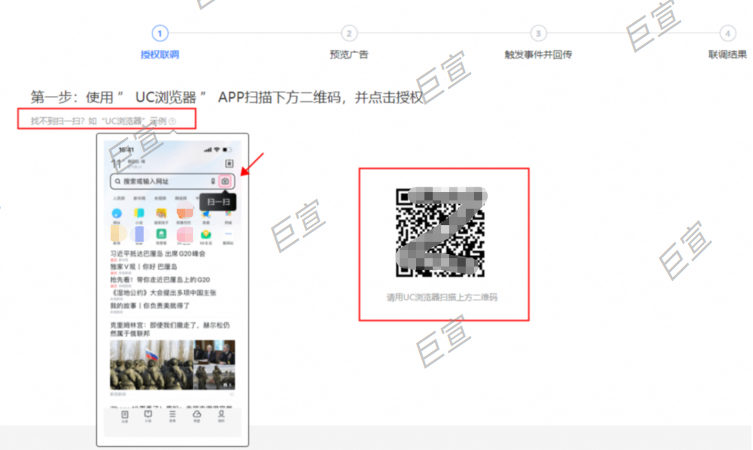Click the cartoon face app icon in first row
This screenshot has width=753, height=450.
point(161,213)
